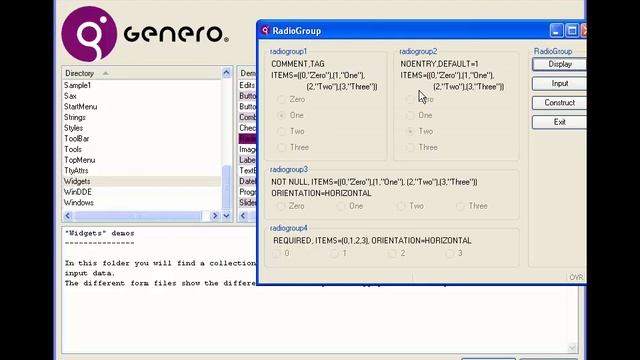Viewport: 640px width, 360px height.
Task: Select radio 1 in radiogroup4
Action: point(334,253)
